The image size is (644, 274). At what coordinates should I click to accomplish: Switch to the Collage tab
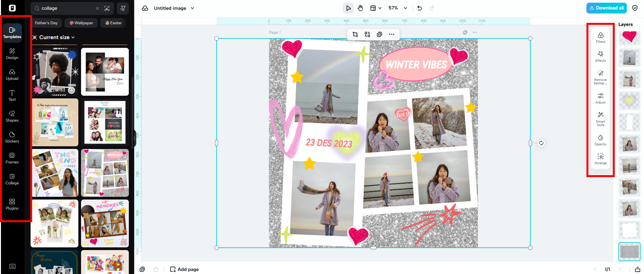coord(12,179)
